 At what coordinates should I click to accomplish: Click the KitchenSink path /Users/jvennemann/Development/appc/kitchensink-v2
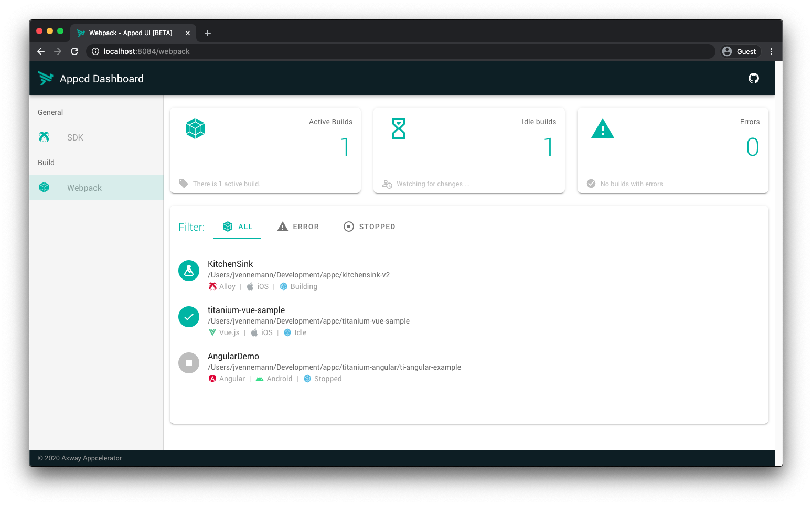pos(298,275)
